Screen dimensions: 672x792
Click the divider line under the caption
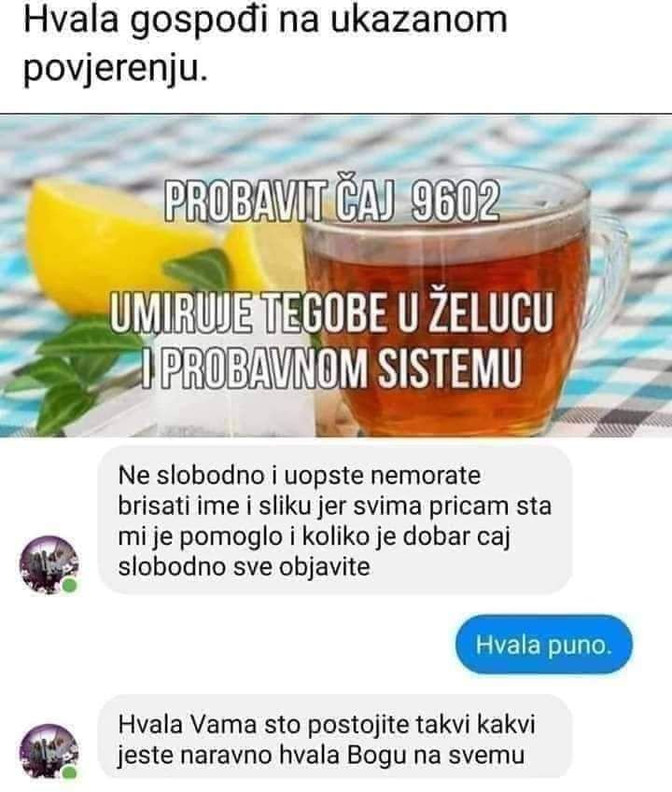[x=336, y=114]
